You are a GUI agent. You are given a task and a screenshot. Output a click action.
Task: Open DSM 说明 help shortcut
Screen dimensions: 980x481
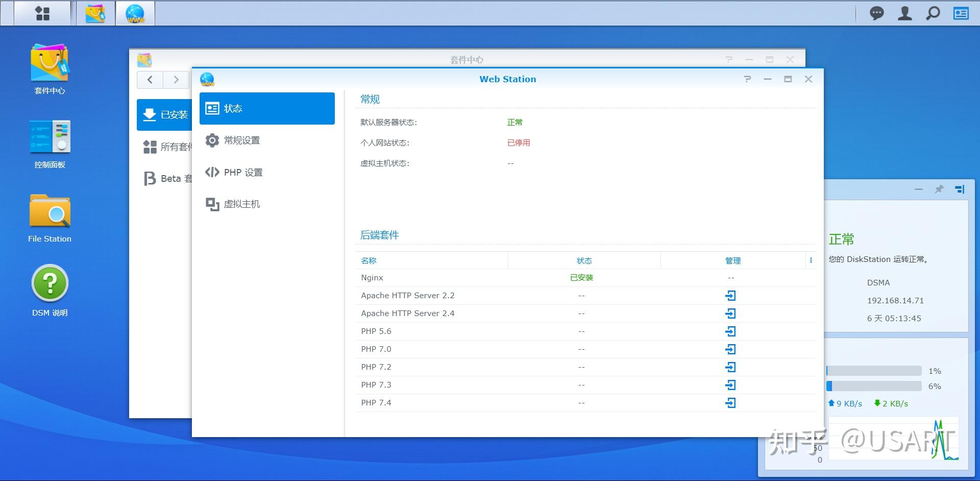point(50,290)
